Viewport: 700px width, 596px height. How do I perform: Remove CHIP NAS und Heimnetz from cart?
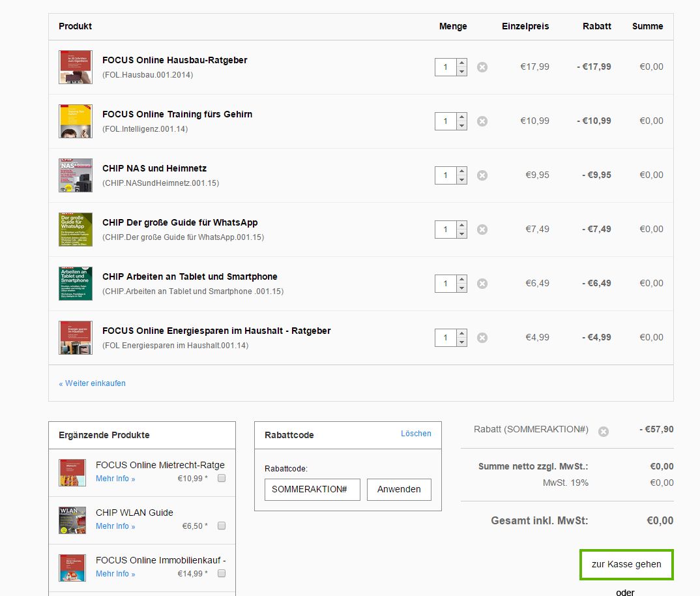(482, 175)
